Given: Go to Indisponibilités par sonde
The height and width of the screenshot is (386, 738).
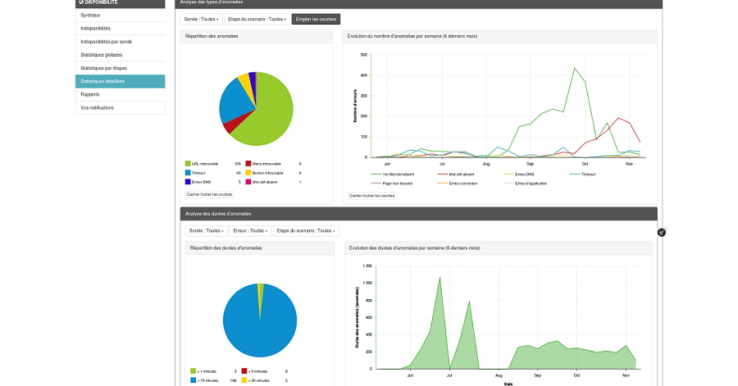Looking at the screenshot, I should 120,41.
